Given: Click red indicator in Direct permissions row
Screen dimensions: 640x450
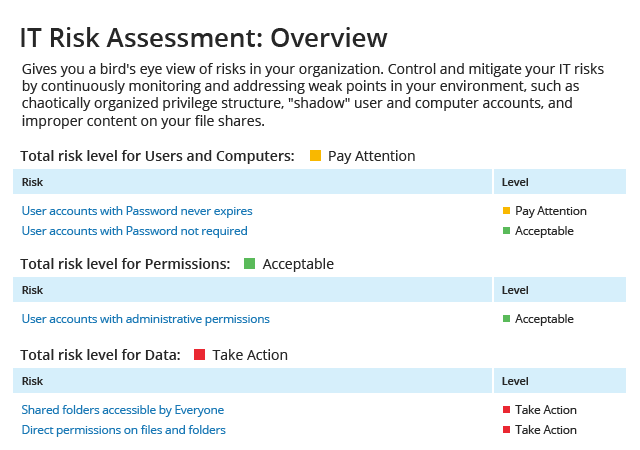Looking at the screenshot, I should [x=506, y=430].
